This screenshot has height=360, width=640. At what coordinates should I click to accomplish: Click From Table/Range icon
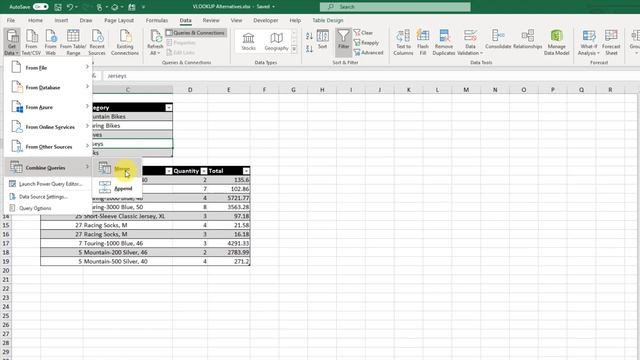(73, 42)
